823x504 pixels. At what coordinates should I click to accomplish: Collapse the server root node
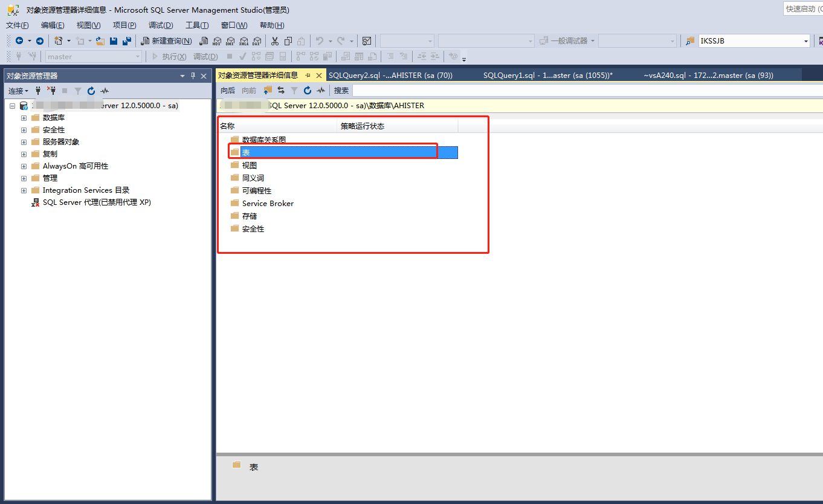pos(12,106)
